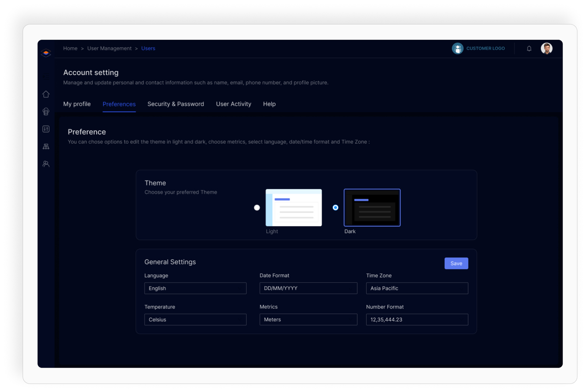The image size is (587, 392).
Task: Click the notification bell icon
Action: 529,48
